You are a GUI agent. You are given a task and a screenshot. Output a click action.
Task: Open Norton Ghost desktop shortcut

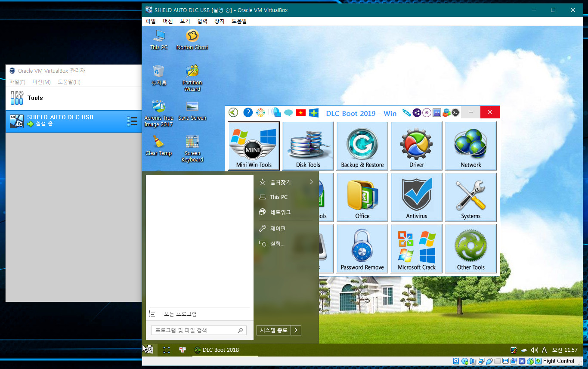192,40
